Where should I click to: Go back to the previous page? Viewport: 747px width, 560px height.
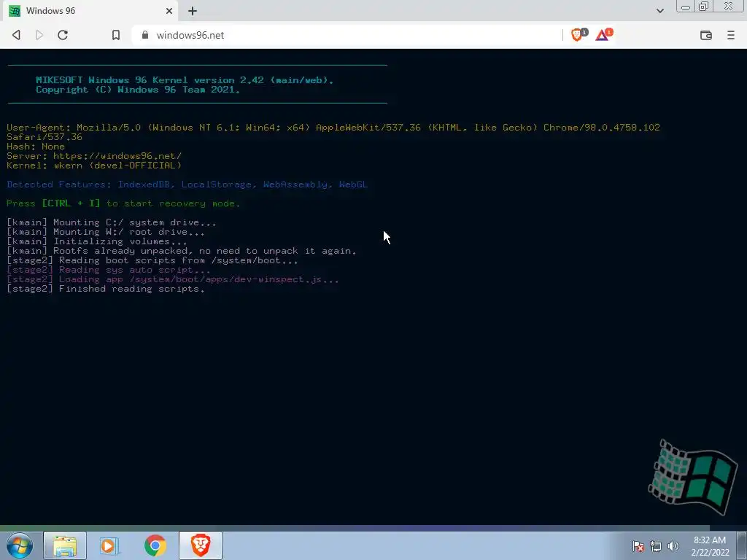point(16,35)
